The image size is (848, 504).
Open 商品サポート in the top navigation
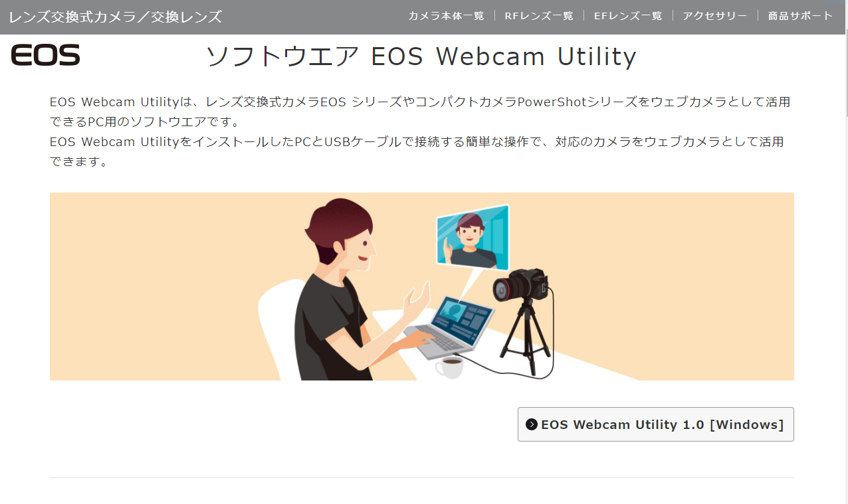[800, 16]
